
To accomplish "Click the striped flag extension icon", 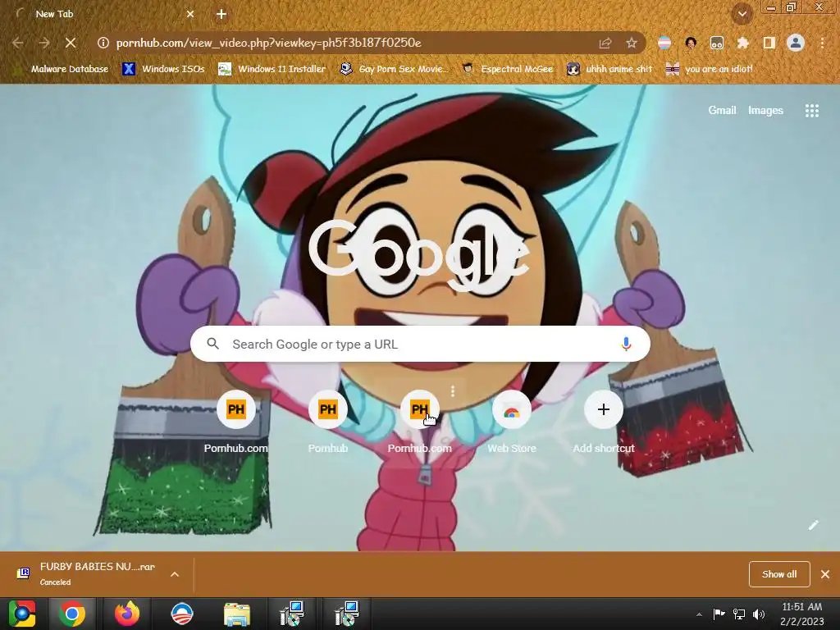I will [x=664, y=43].
